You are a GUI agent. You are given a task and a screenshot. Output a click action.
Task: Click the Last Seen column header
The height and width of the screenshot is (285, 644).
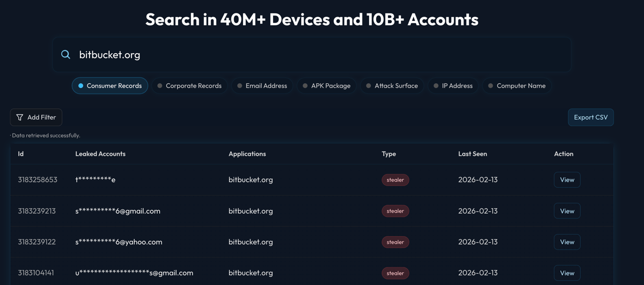point(473,154)
